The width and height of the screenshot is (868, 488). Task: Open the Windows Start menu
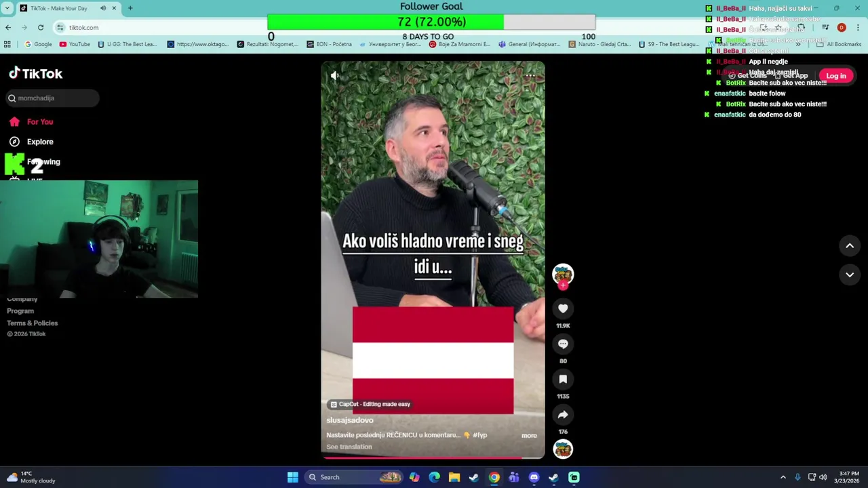click(292, 477)
